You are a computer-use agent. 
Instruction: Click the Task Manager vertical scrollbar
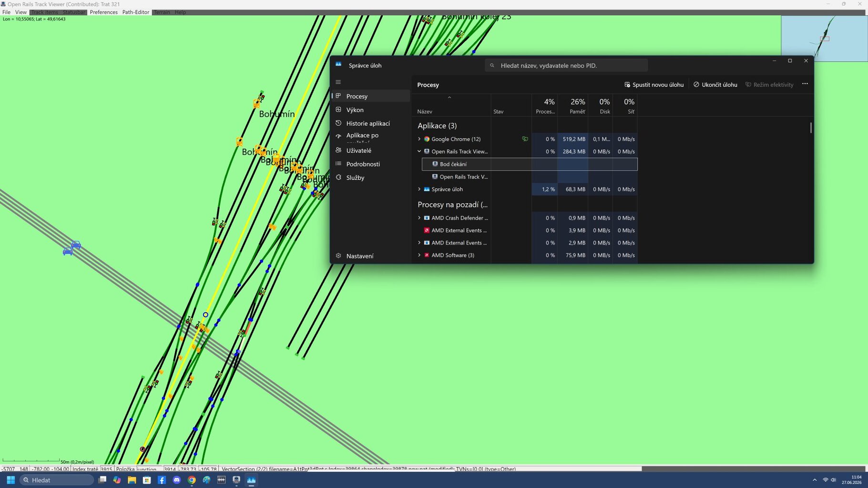811,128
